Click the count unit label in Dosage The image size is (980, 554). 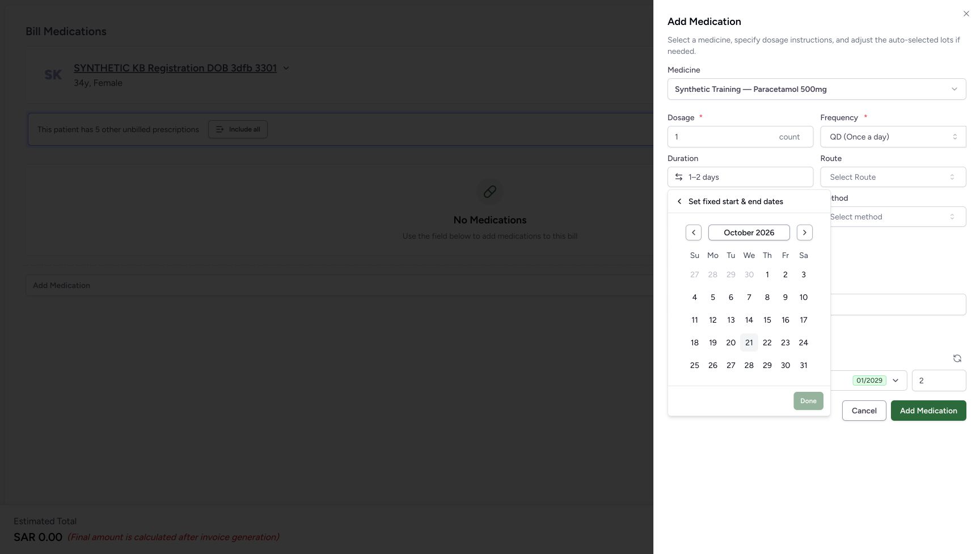click(x=789, y=137)
